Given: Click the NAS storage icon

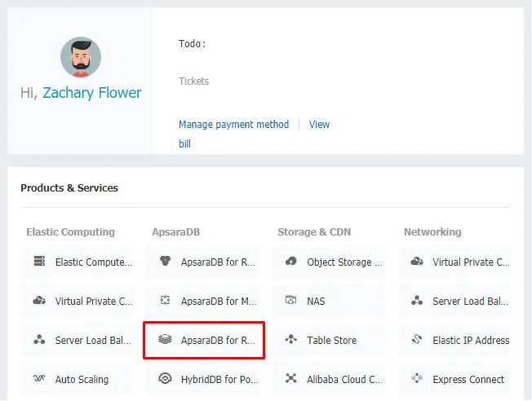Looking at the screenshot, I should coord(291,301).
